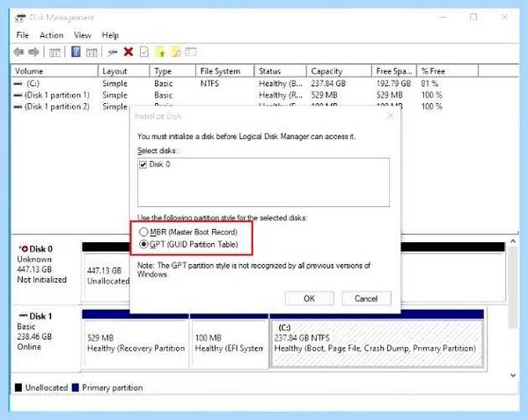
Task: Click the Back arrow toolbar icon
Action: (18, 52)
